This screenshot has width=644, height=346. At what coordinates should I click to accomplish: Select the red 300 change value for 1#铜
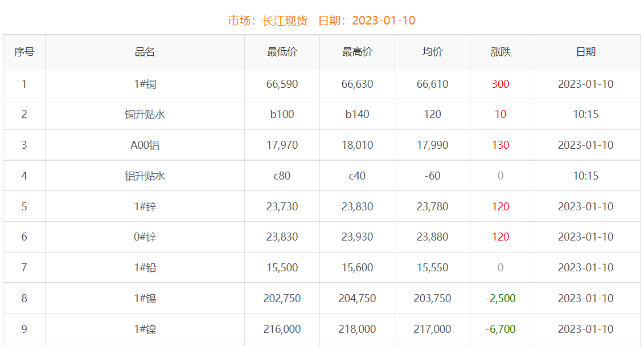(x=500, y=83)
